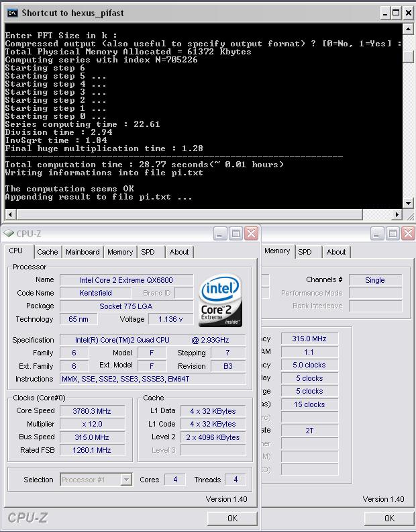The width and height of the screenshot is (416, 532).
Task: Minimize the second CPU-Z Memory window
Action: pos(377,234)
